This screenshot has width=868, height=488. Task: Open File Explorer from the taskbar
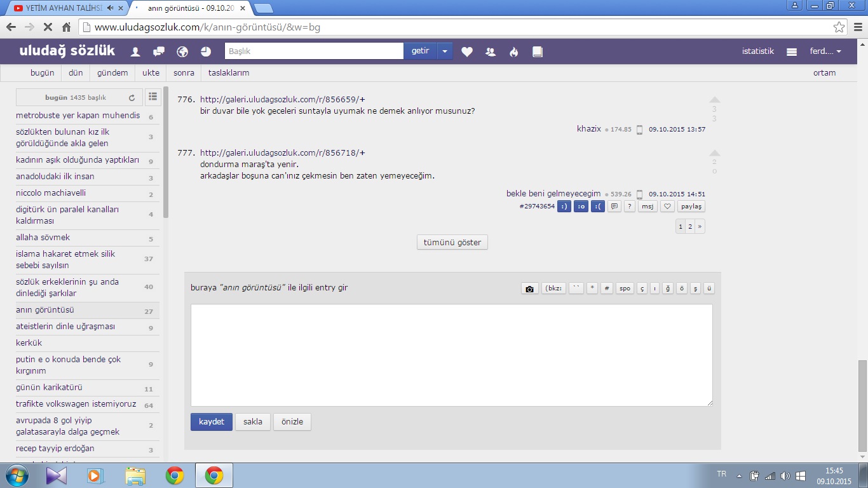(x=135, y=475)
